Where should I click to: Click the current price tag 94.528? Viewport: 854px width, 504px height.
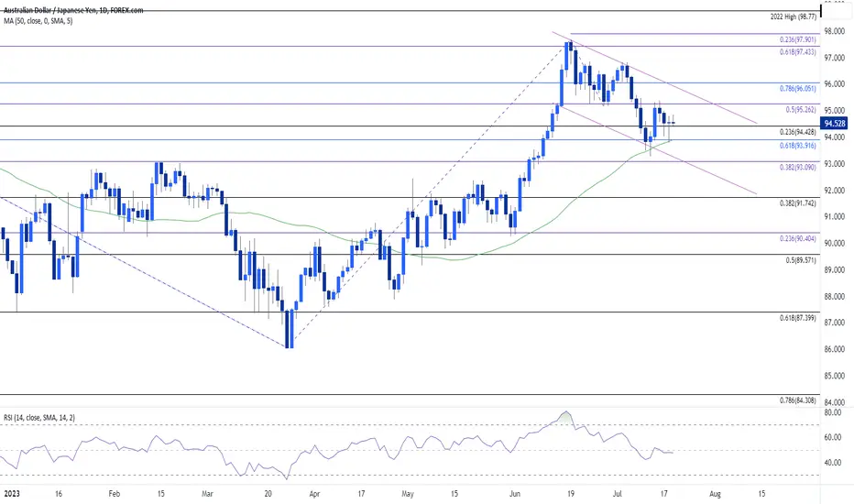click(x=835, y=124)
